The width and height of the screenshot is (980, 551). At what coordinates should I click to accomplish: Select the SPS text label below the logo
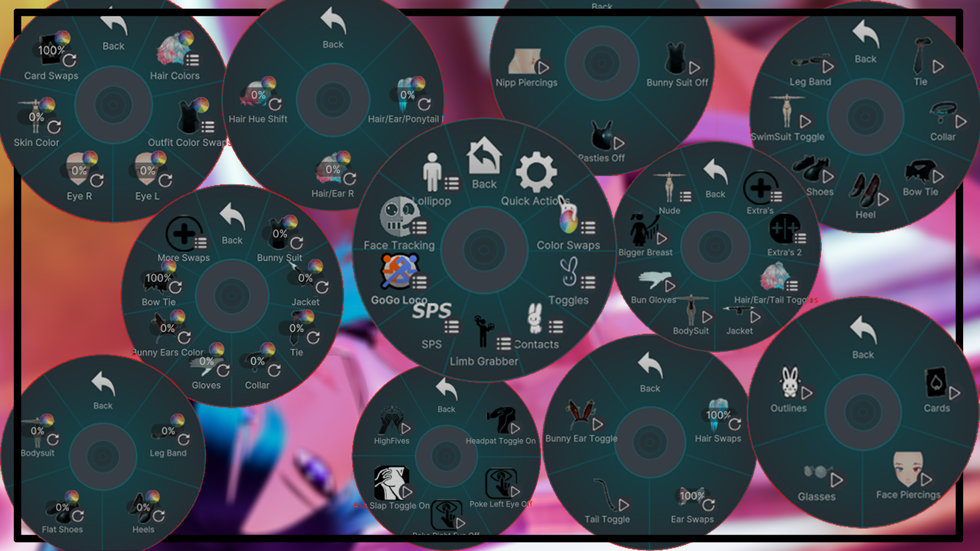432,344
